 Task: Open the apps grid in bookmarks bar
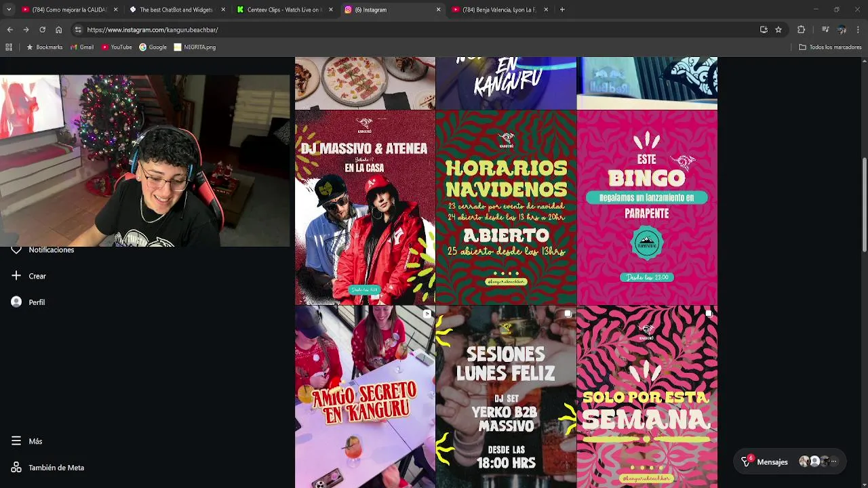(9, 47)
